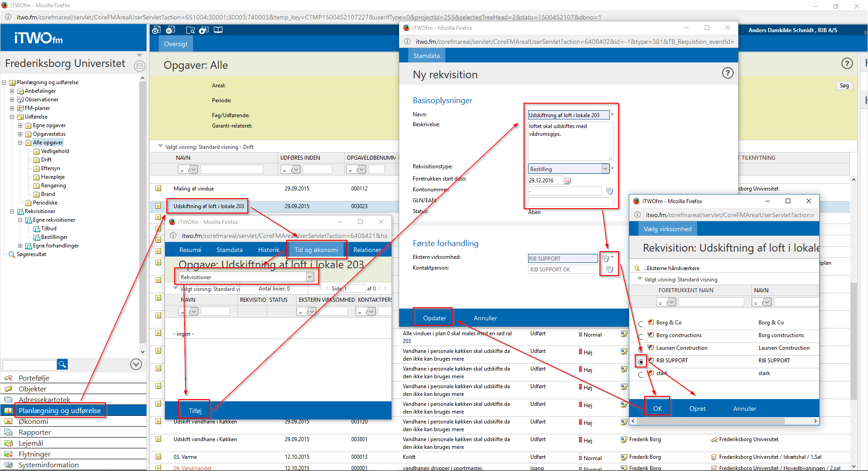Click the round down-arrow icon beside tree search

click(x=136, y=364)
